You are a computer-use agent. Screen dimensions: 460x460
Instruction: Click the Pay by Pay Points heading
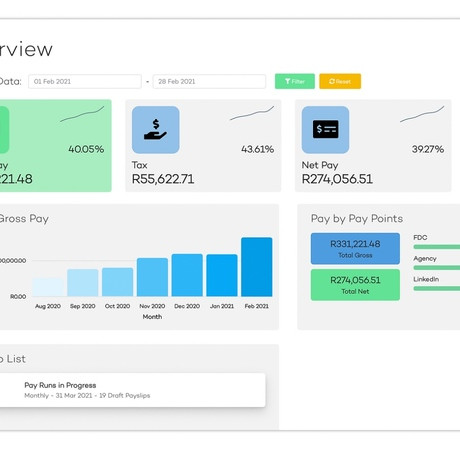point(357,219)
